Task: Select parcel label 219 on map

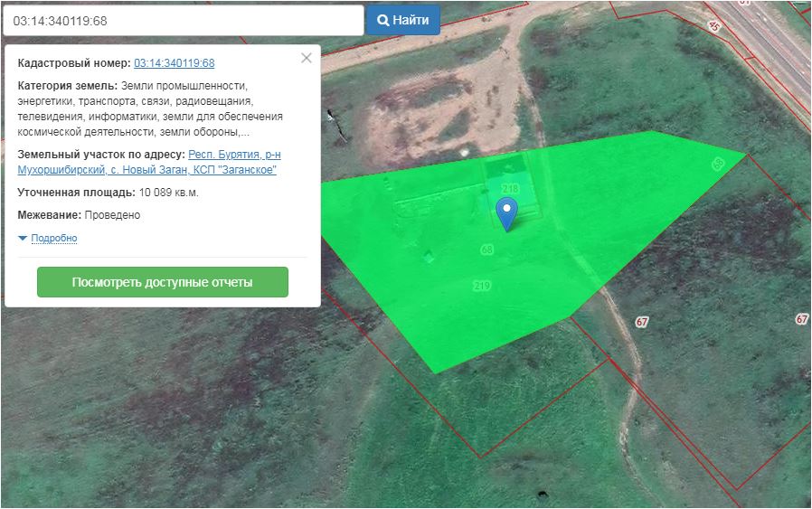Action: tap(481, 286)
